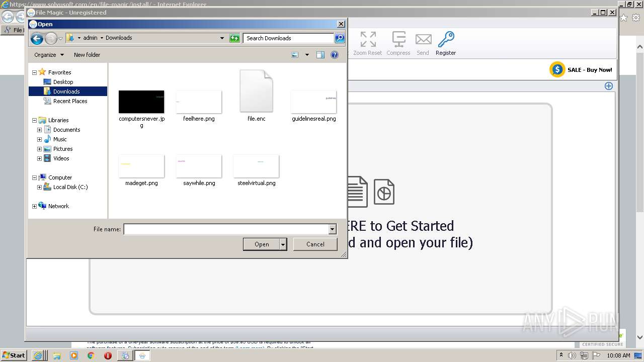Click the Back arrow in Open dialog

37,38
